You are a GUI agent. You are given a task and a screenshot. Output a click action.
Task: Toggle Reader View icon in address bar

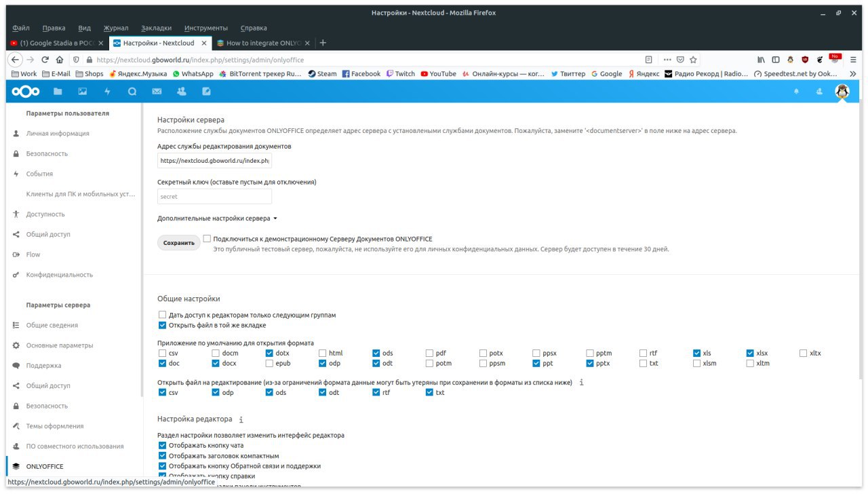[649, 60]
